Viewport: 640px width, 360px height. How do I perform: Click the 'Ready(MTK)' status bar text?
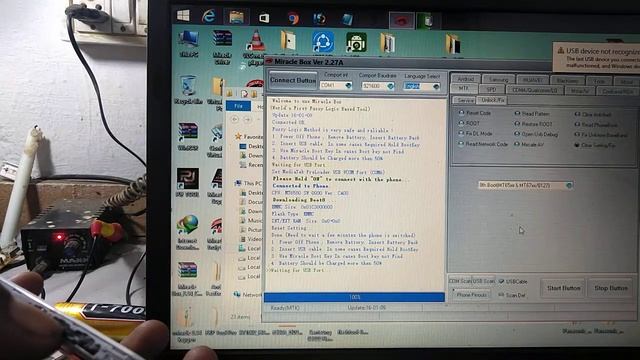(285, 308)
